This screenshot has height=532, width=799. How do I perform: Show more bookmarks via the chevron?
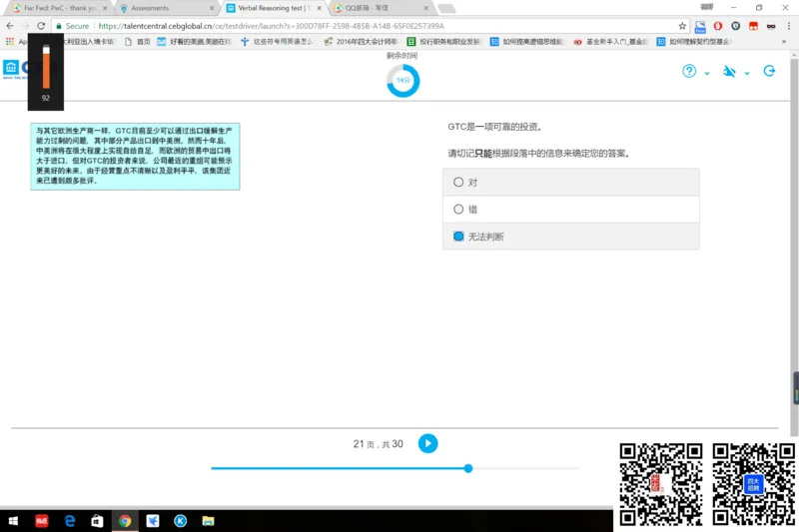[x=784, y=42]
